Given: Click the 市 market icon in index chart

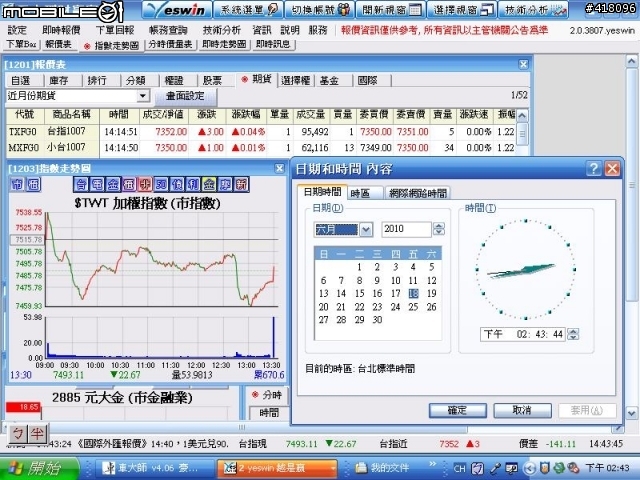Looking at the screenshot, I should [17, 185].
